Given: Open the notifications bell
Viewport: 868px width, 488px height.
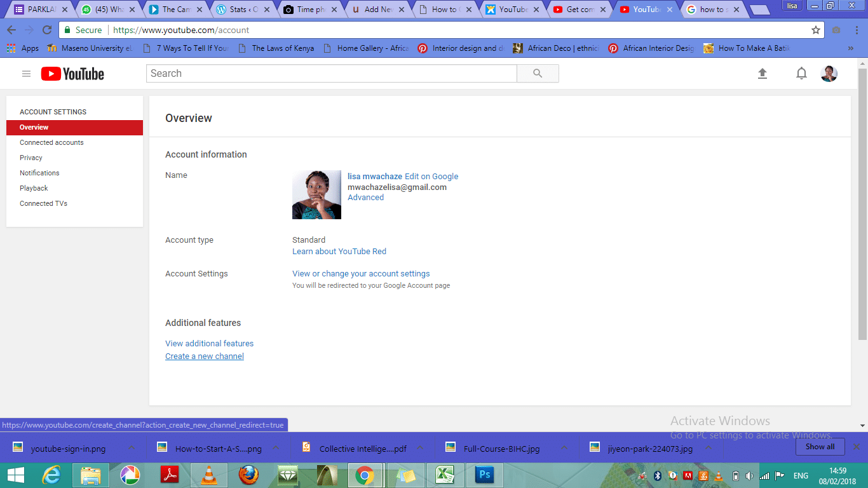Looking at the screenshot, I should [x=801, y=74].
